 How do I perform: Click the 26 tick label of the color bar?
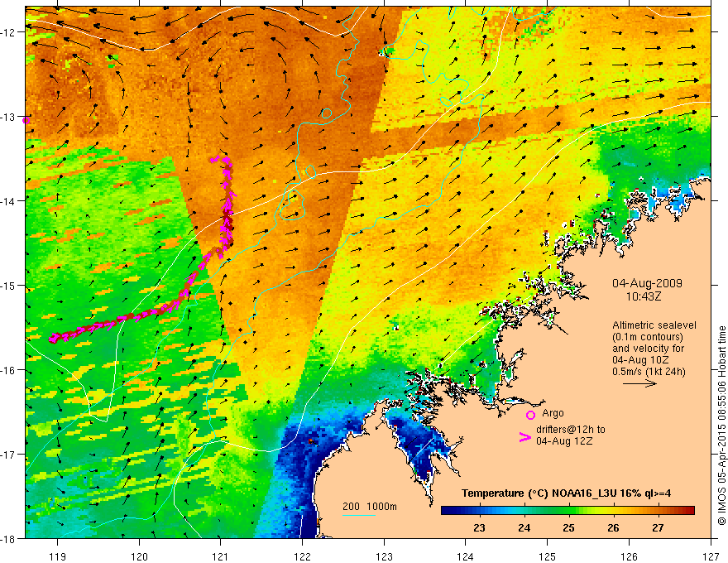613,527
